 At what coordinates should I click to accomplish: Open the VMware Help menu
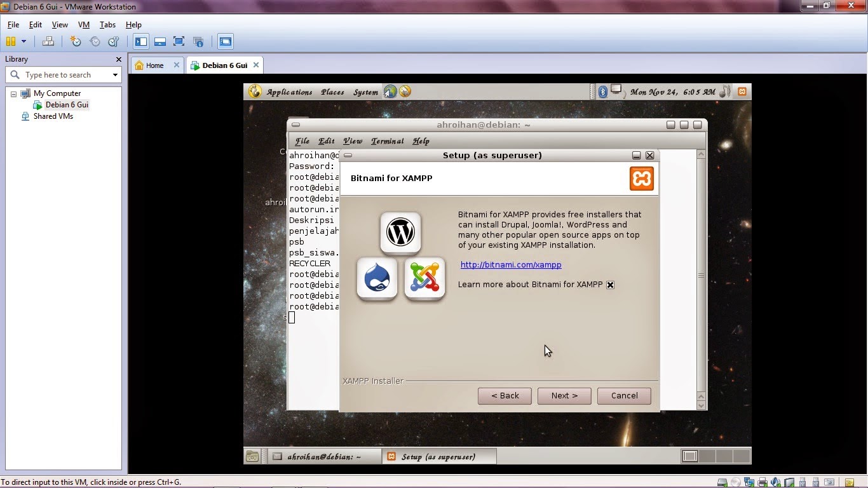coord(133,25)
